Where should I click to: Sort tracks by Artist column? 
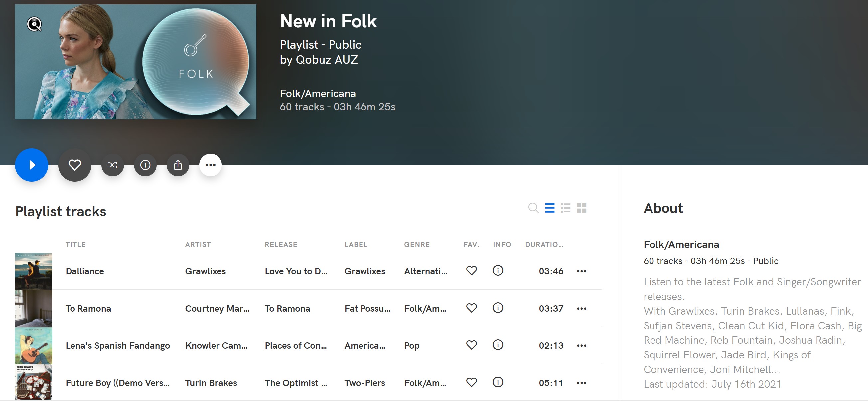tap(198, 245)
